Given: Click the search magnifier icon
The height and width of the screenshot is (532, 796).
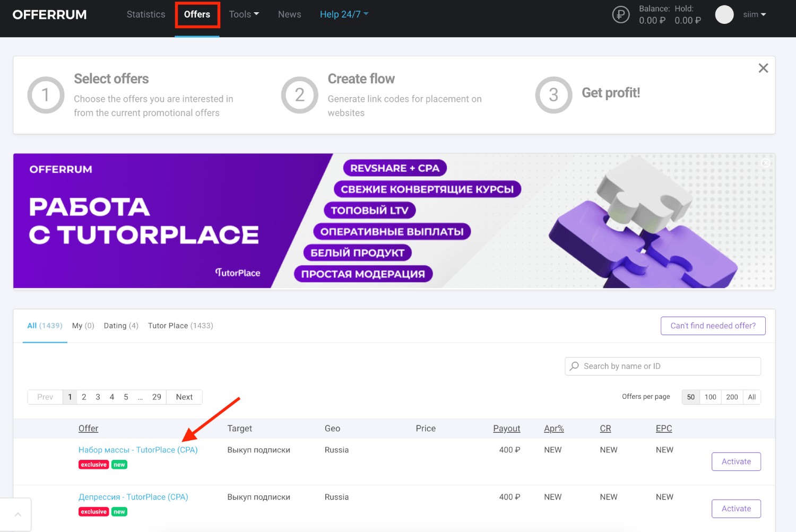Looking at the screenshot, I should [x=574, y=366].
